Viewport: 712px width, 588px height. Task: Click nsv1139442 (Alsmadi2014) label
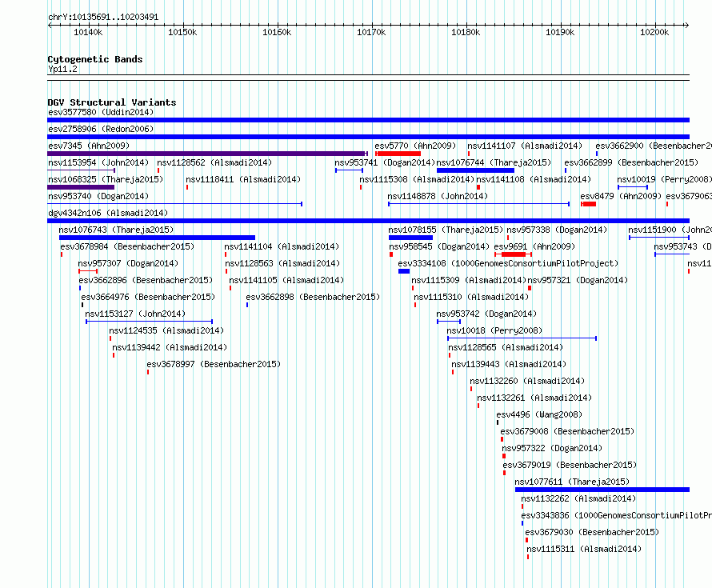pyautogui.click(x=170, y=347)
